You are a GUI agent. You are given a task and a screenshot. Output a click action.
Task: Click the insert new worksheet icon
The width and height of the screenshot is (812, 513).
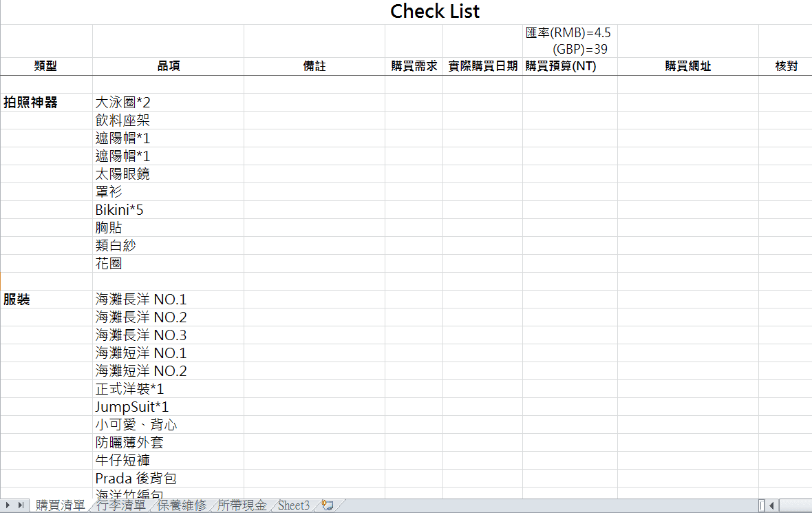point(328,505)
